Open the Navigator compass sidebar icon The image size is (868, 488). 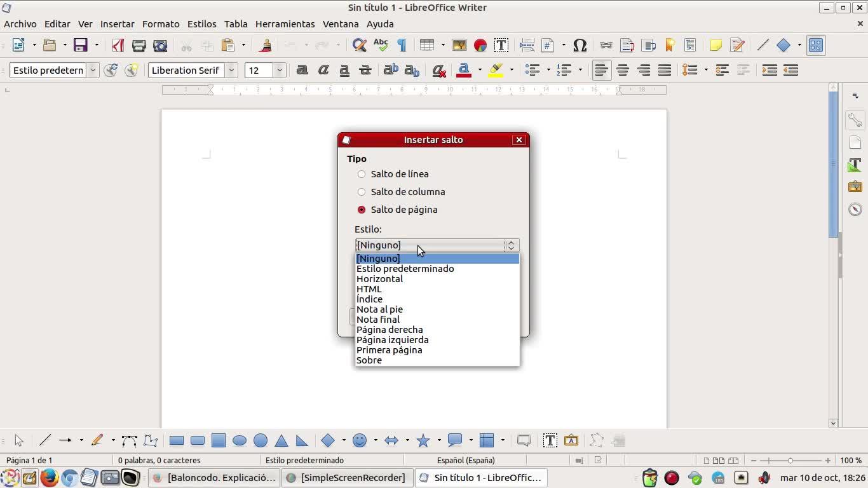click(x=855, y=210)
